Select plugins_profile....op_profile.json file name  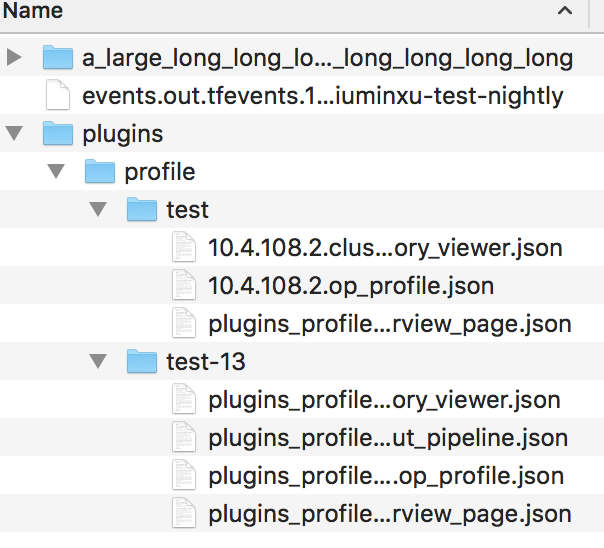[x=386, y=477]
